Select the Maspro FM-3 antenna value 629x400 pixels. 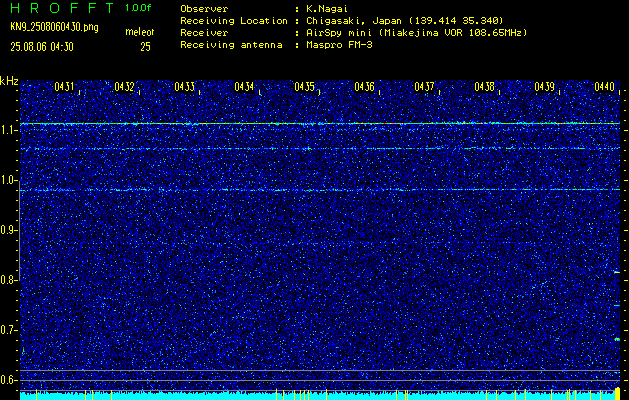[339, 45]
